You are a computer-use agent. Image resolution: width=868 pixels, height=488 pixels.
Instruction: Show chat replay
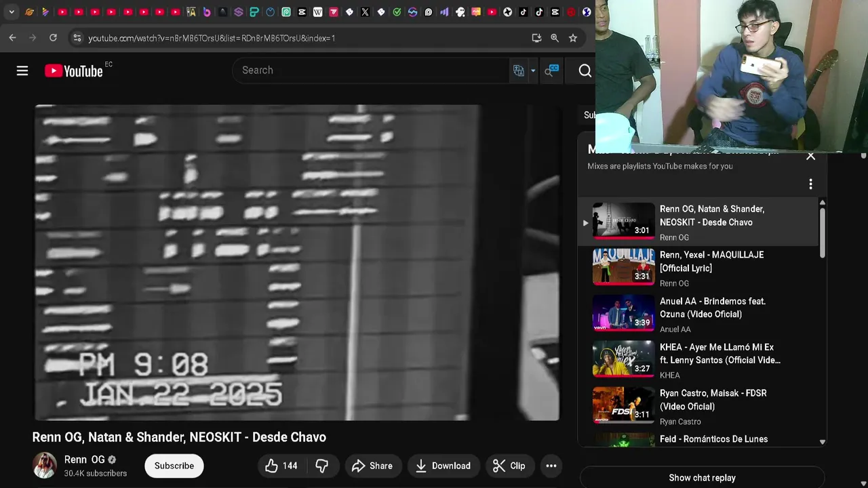703,478
